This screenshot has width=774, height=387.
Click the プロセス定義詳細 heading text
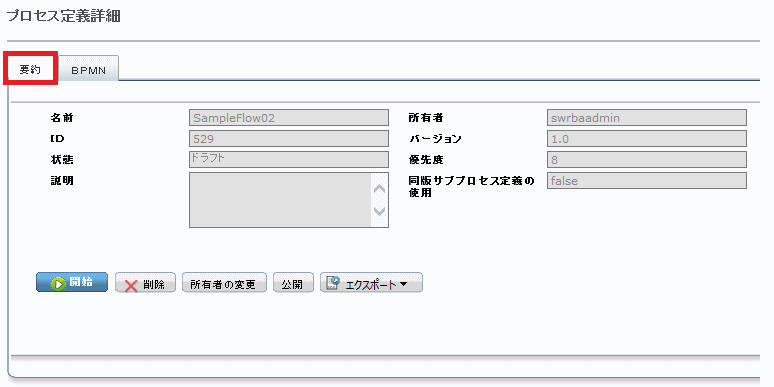pyautogui.click(x=63, y=16)
